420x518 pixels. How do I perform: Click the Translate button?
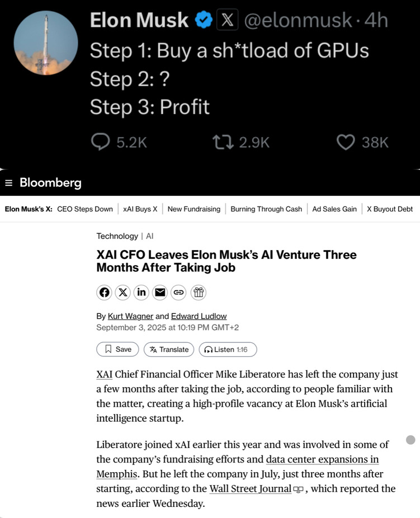click(169, 350)
